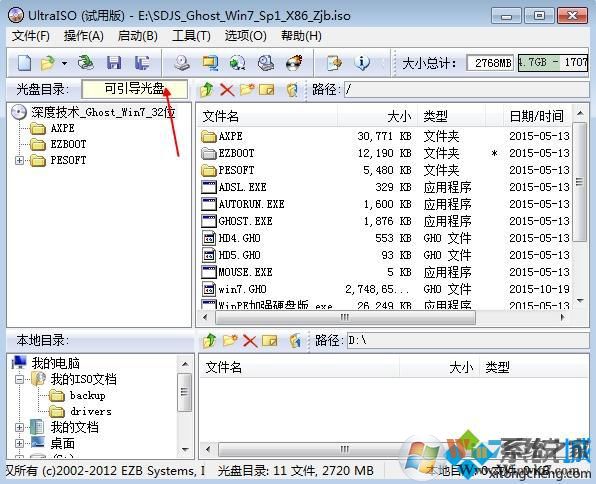Screen dimensions: 596x484
Task: Click the red Delete icon in local pane
Action: click(250, 341)
